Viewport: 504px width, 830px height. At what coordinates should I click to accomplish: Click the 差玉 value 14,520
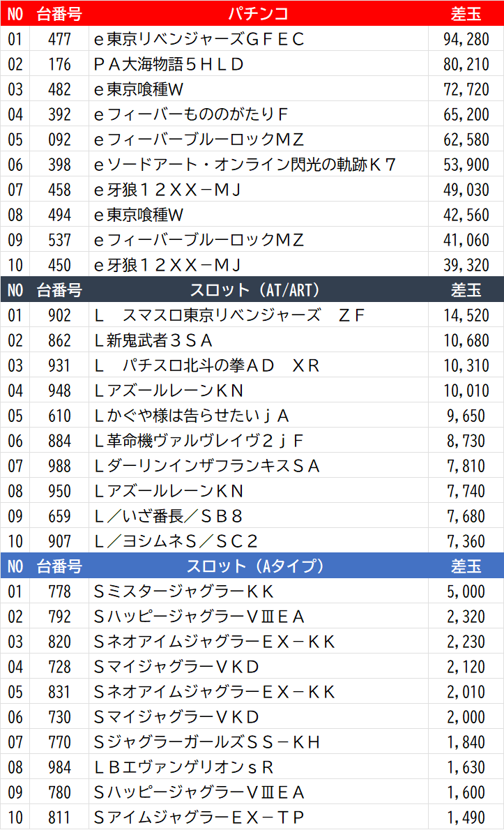(x=466, y=315)
